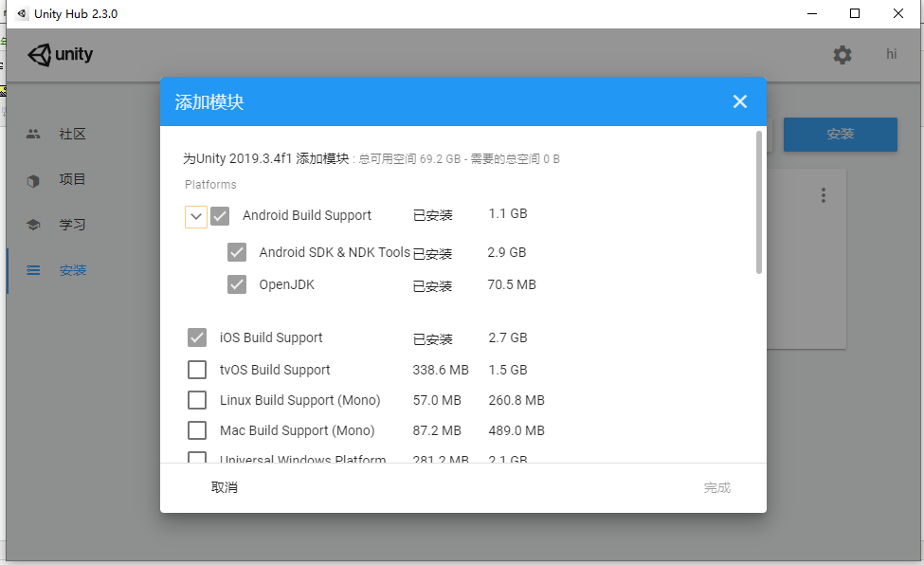Click the 完成 done button
The height and width of the screenshot is (565, 924).
717,488
